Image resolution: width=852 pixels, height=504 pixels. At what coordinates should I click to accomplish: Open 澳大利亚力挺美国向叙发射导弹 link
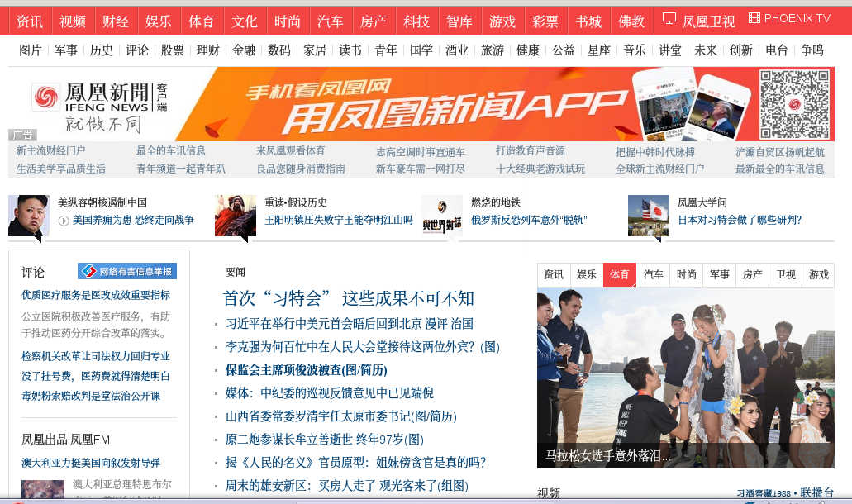(x=91, y=463)
